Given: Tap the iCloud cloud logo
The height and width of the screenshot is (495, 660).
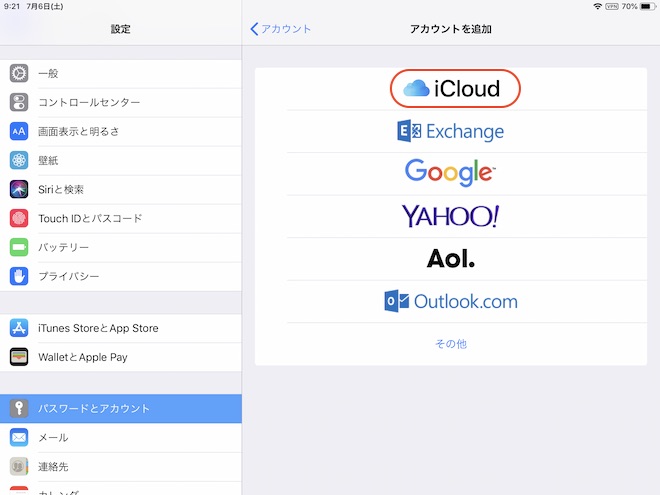Looking at the screenshot, I should pyautogui.click(x=416, y=88).
